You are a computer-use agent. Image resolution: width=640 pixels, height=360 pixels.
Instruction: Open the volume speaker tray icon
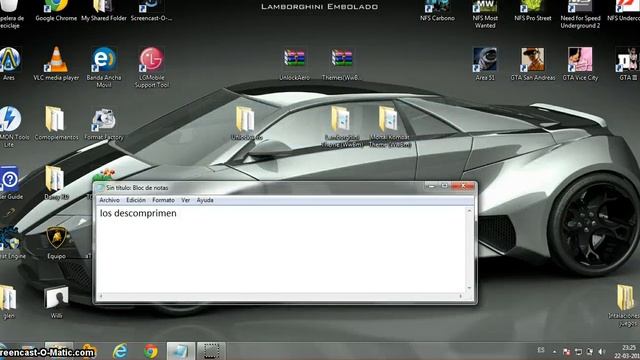601,351
